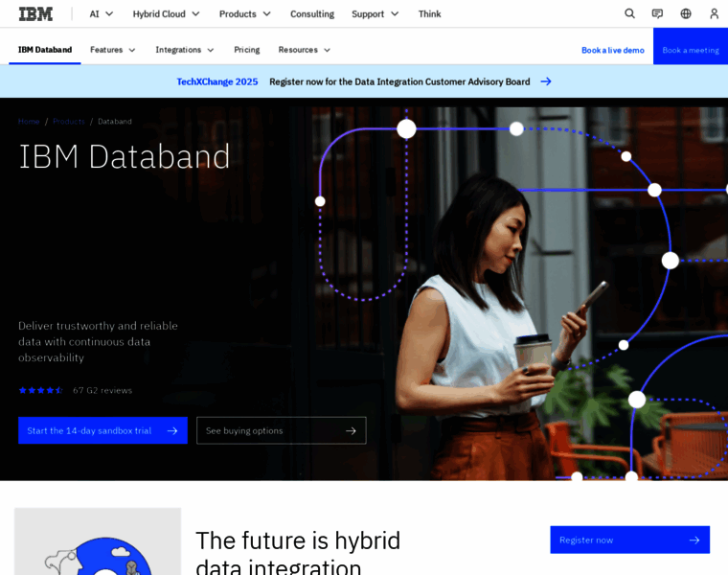Expand the Support menu

pos(375,14)
